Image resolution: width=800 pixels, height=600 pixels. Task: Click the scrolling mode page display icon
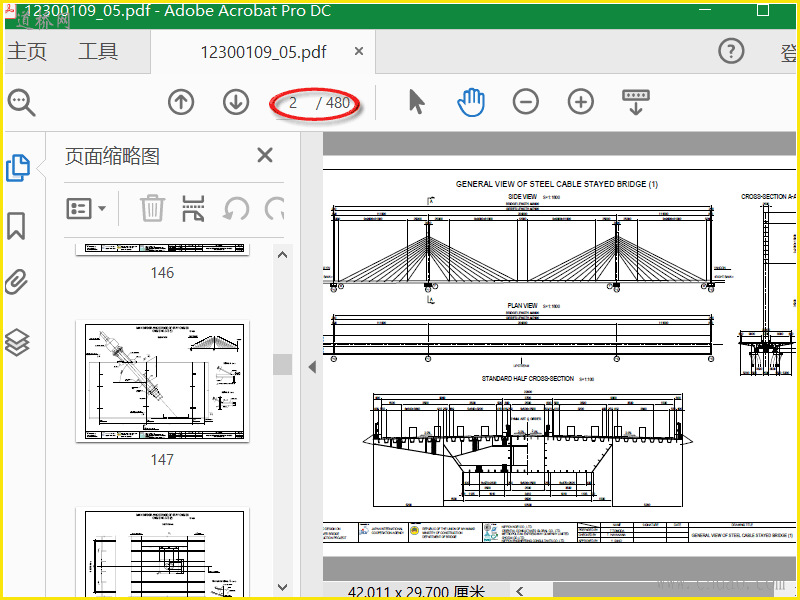636,102
